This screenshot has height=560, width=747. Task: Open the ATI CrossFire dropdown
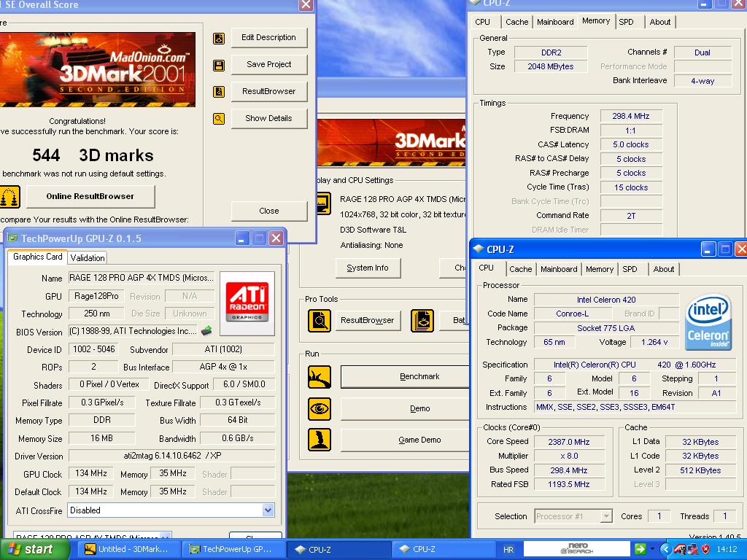(268, 510)
